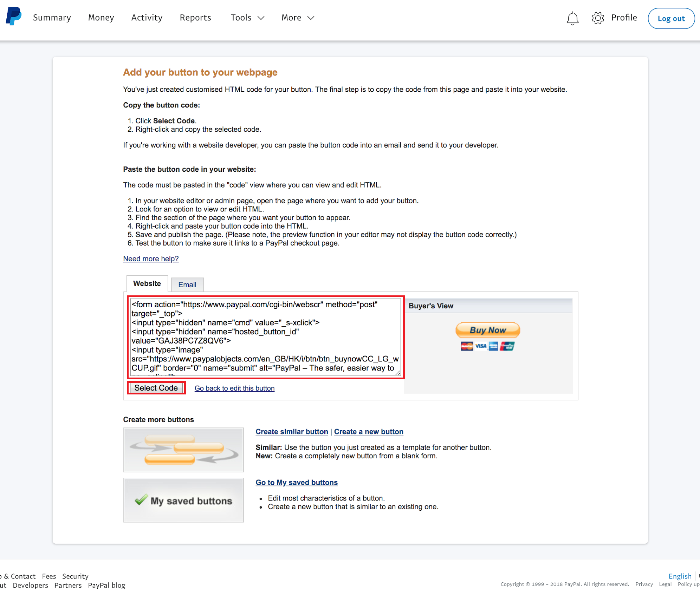This screenshot has height=589, width=700.
Task: Open the Reports menu item
Action: [x=195, y=18]
